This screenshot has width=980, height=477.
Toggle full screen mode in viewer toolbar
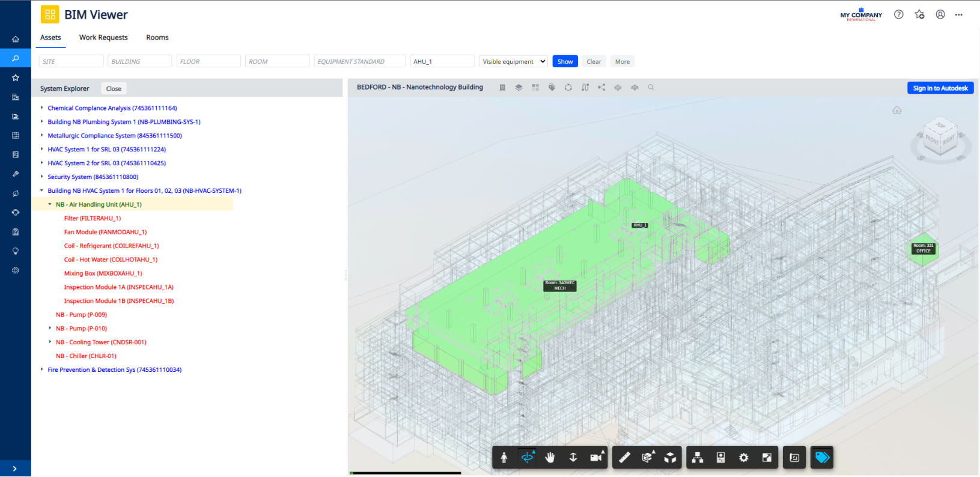767,458
